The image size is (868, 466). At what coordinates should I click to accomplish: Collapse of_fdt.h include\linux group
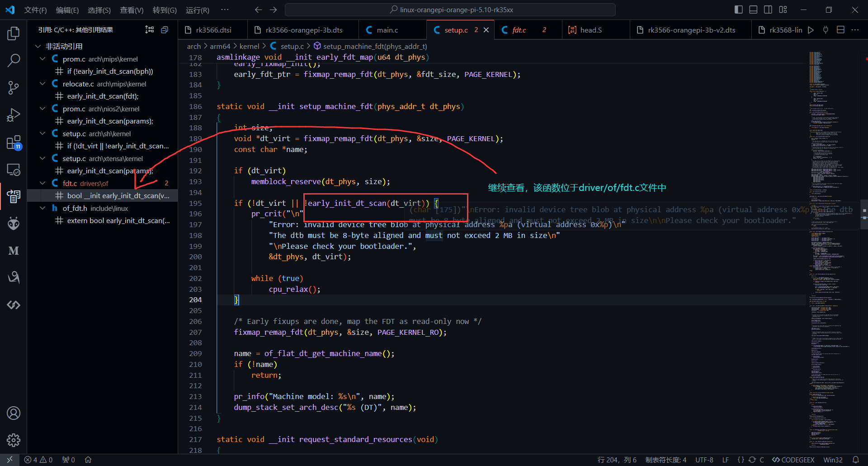(x=42, y=208)
